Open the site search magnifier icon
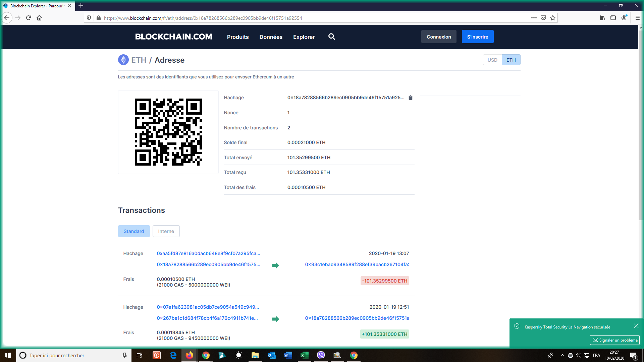The width and height of the screenshot is (644, 362). tap(331, 37)
